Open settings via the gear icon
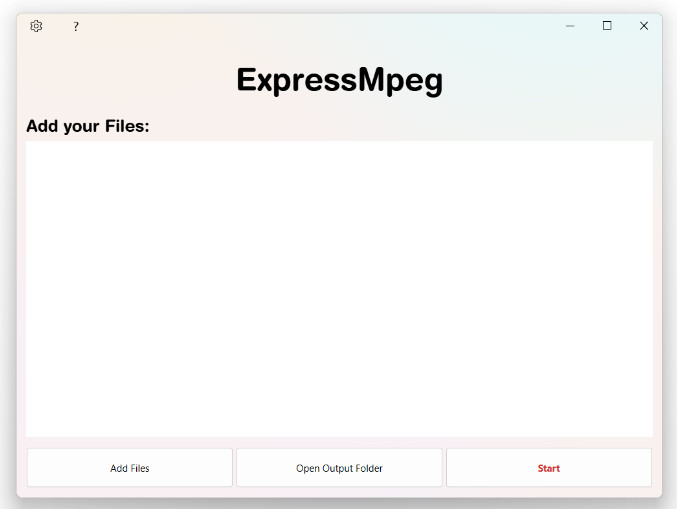This screenshot has width=677, height=509. coord(36,26)
